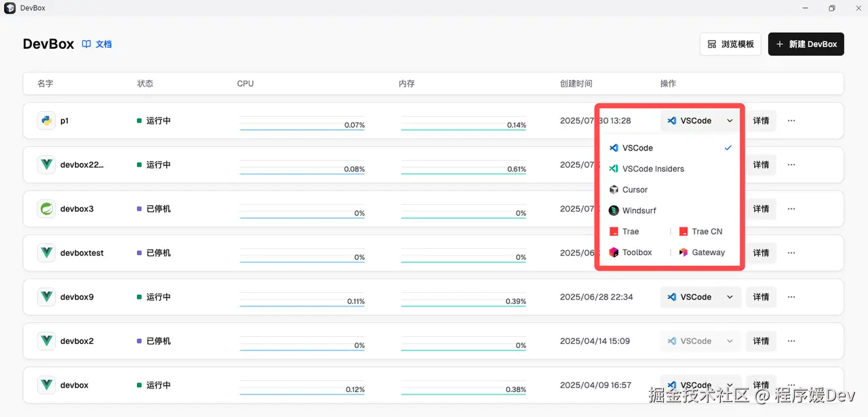Open p1 in VSCode via main button
The image size is (868, 417).
pyautogui.click(x=690, y=121)
